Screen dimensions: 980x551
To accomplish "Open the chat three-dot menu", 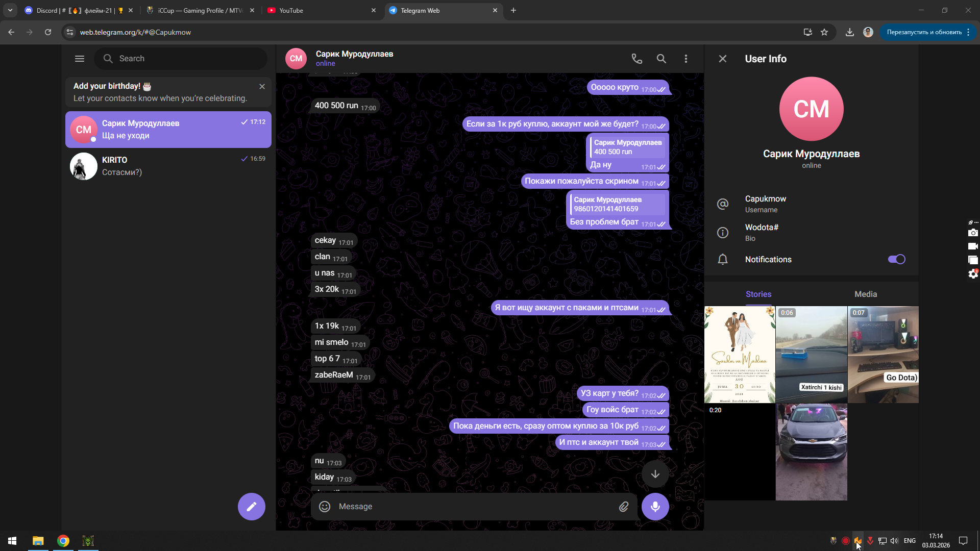I will pos(685,59).
